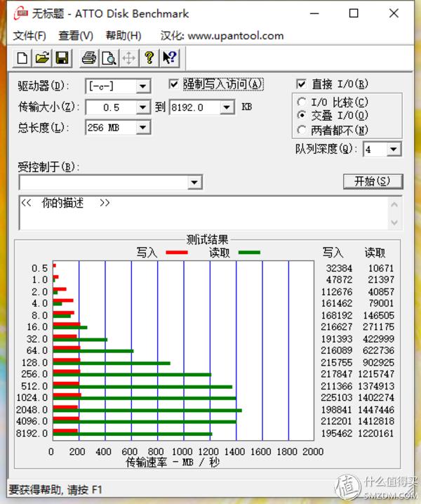The image size is (421, 504).
Task: Expand the 受控制于(B) combo box
Action: 194,183
